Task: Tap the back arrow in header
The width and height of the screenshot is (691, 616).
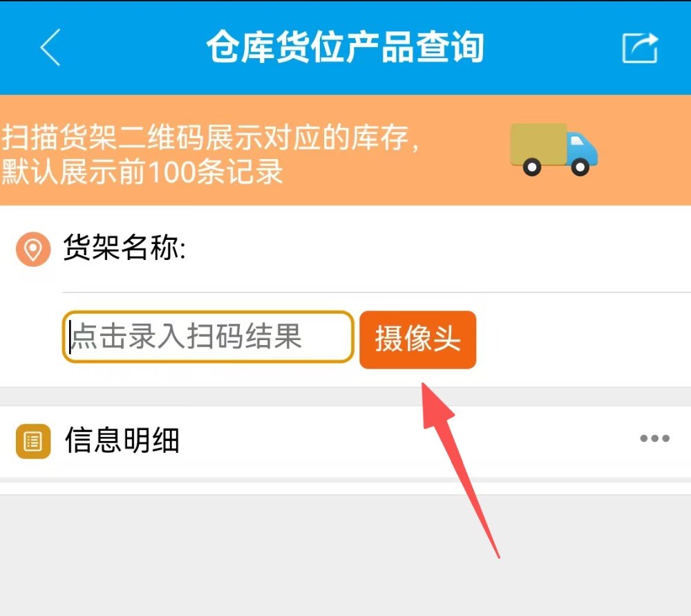Action: coord(50,48)
